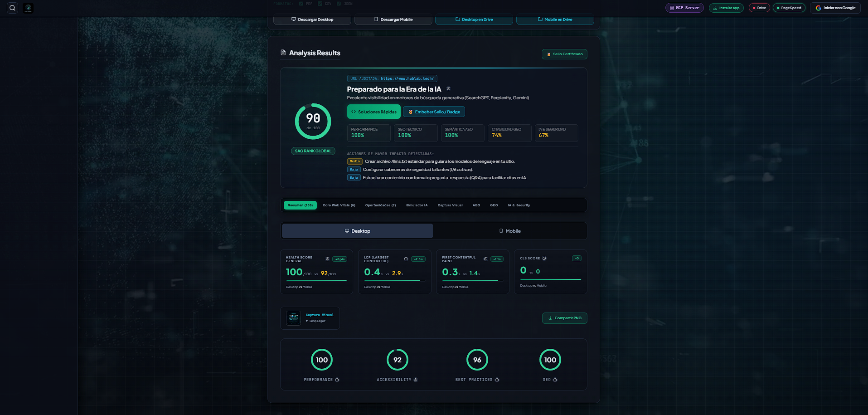Toggle the PDF format checkbox
The width and height of the screenshot is (868, 415).
click(301, 4)
